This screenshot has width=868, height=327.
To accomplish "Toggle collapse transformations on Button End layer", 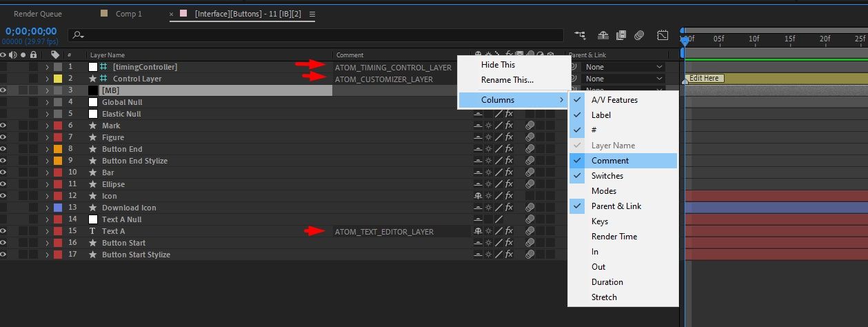I will coord(488,149).
